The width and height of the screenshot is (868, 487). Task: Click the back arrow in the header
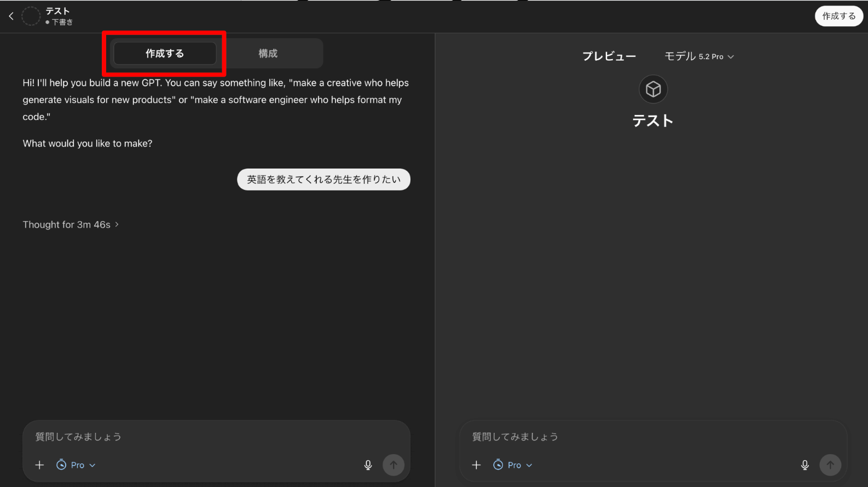(11, 16)
